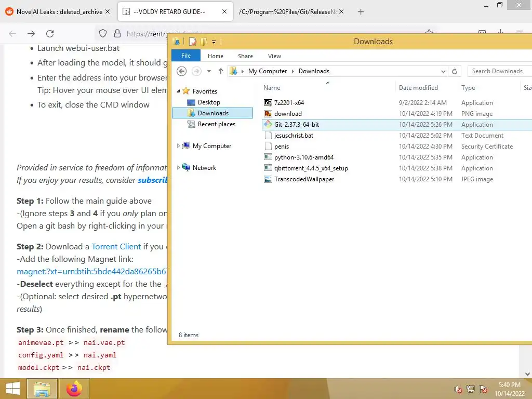Select the python-3.10.6-amd64 installer icon
The height and width of the screenshot is (399, 532).
(268, 157)
